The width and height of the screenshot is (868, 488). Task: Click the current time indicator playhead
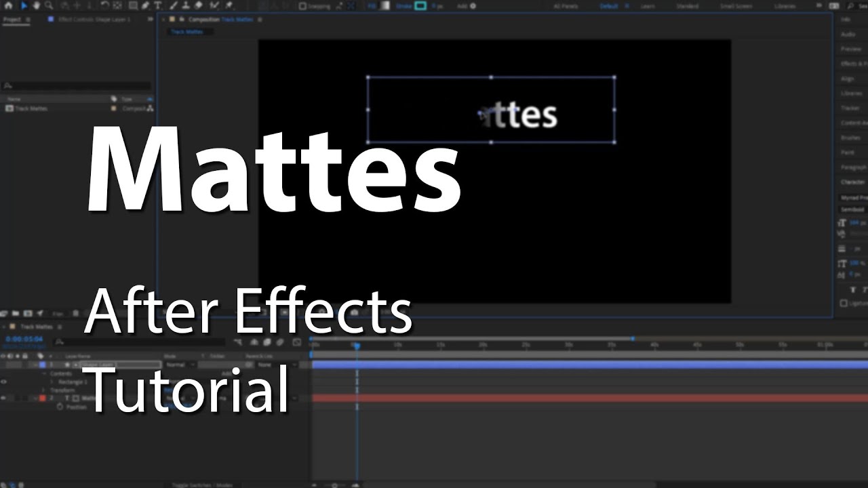(x=357, y=346)
